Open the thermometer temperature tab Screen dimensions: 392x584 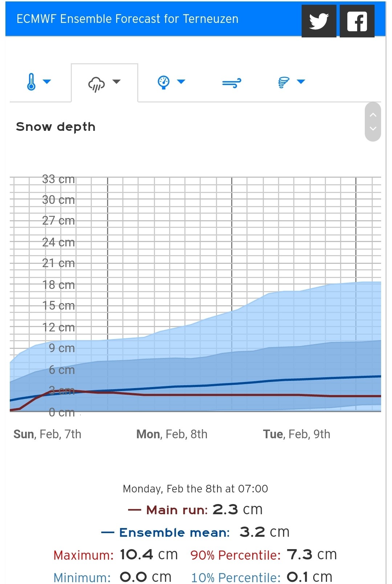[x=31, y=82]
